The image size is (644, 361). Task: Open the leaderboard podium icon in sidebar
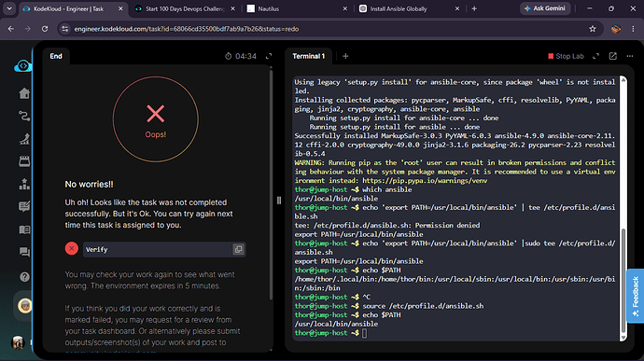pos(24,184)
